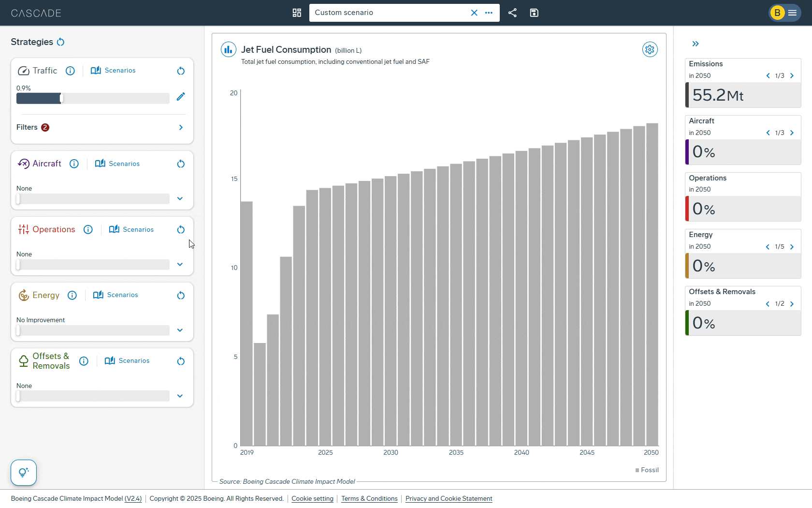Viewport: 812px width, 508px height.
Task: Open the lightbulb tips button
Action: (x=24, y=473)
